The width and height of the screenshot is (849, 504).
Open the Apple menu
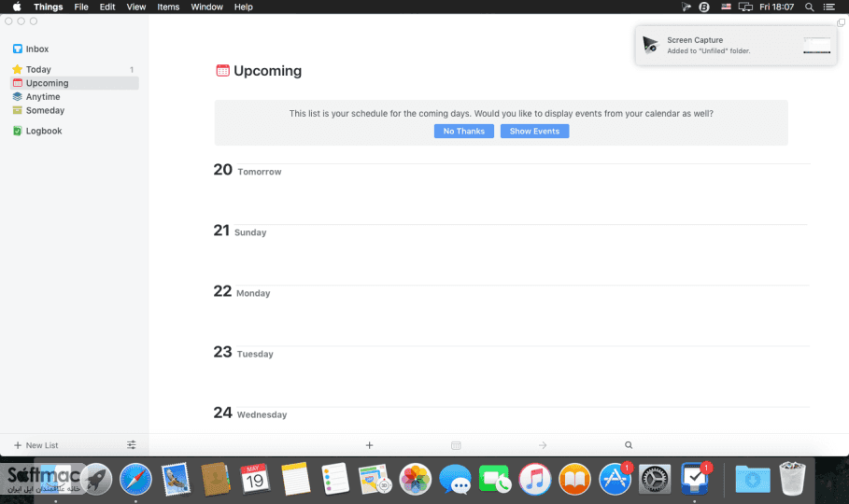point(17,7)
